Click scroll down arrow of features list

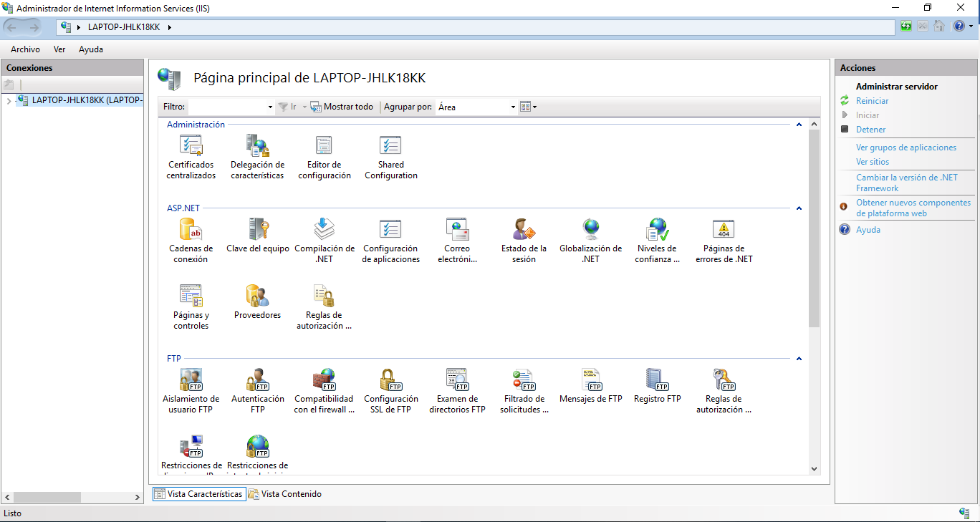point(814,469)
